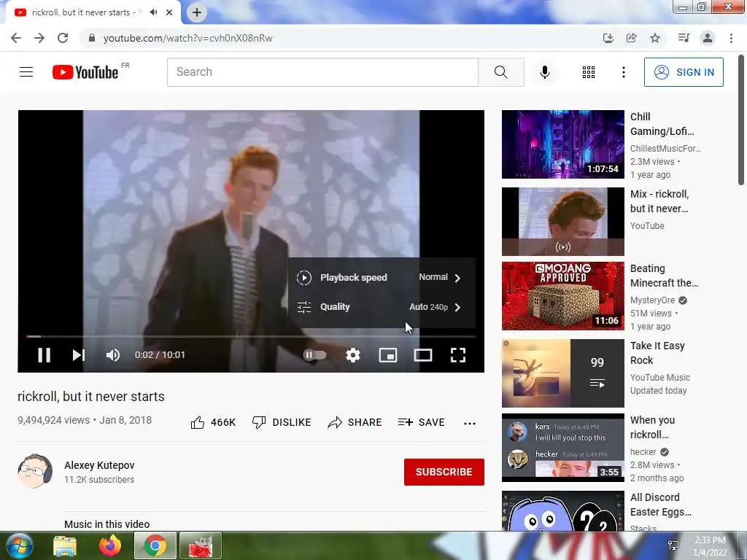Open the Chrome three-dot menu
The image size is (747, 560).
click(x=731, y=38)
